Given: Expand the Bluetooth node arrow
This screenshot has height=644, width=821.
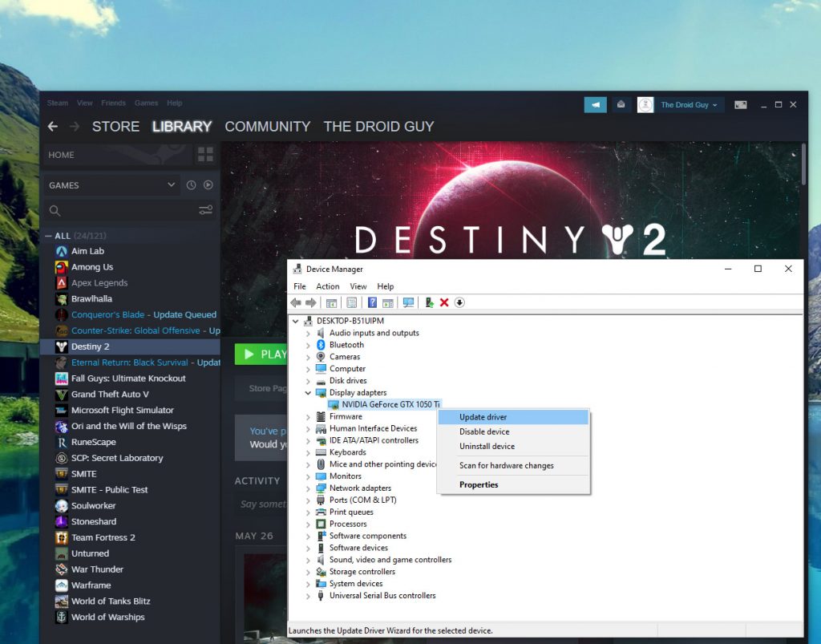Looking at the screenshot, I should pyautogui.click(x=308, y=345).
